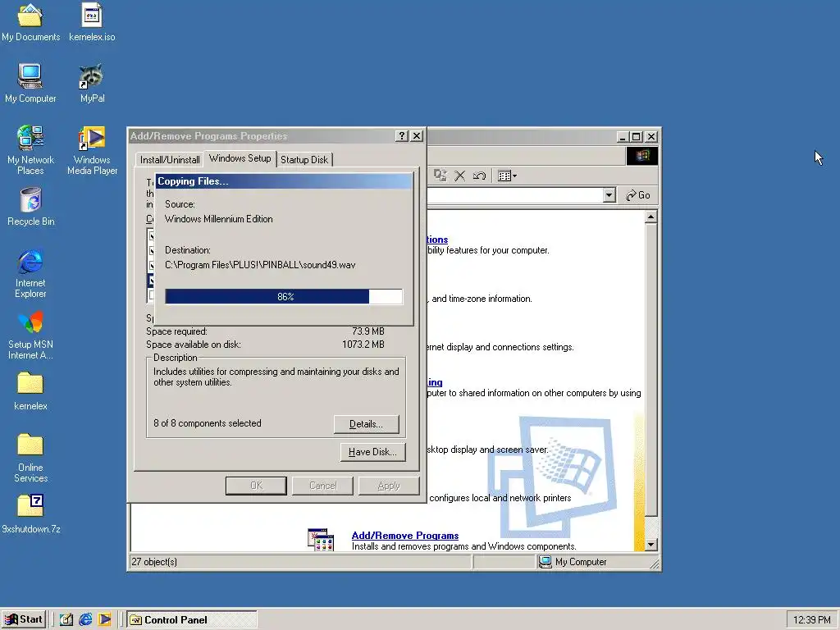Click the Go button in address bar
Viewport: 840px width, 630px height.
637,195
